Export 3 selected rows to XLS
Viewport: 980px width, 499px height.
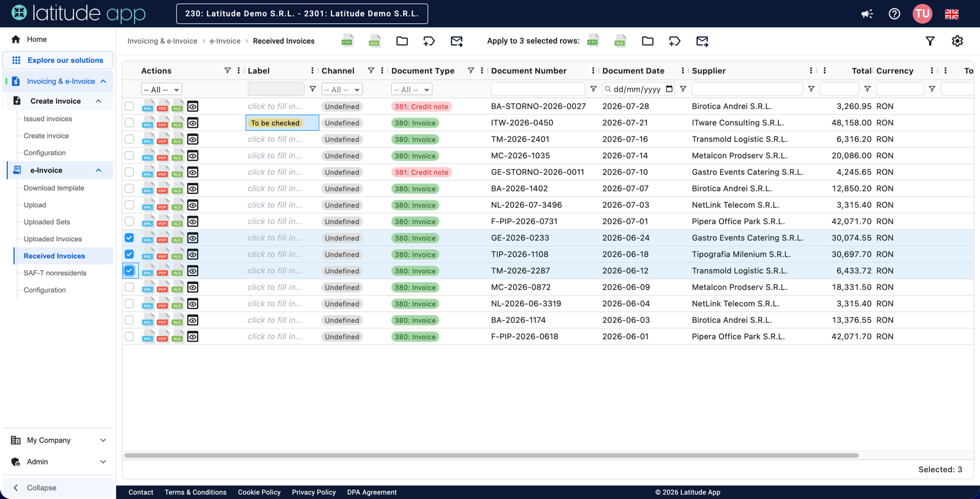620,41
